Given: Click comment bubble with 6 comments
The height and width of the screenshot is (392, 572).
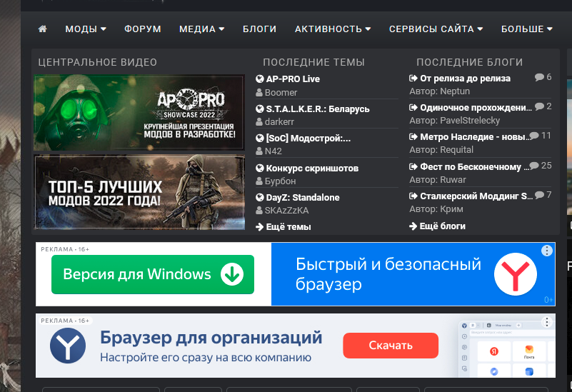Looking at the screenshot, I should 539,77.
